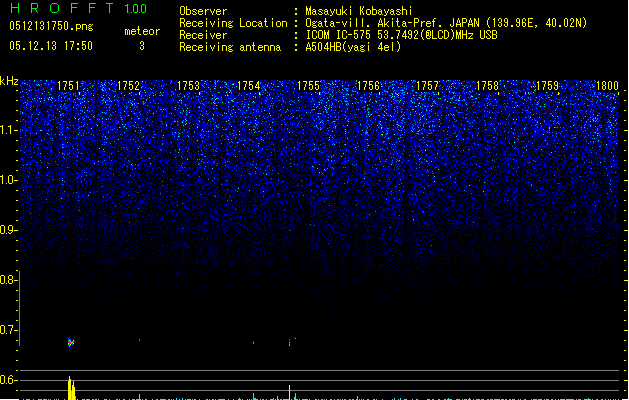Click the 1753 time marker
The width and height of the screenshot is (629, 400).
188,86
